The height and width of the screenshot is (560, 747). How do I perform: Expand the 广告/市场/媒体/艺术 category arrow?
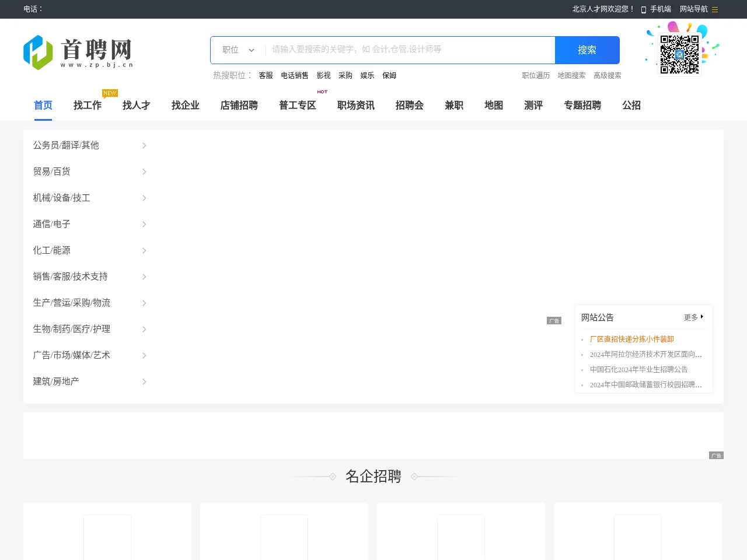tap(144, 355)
